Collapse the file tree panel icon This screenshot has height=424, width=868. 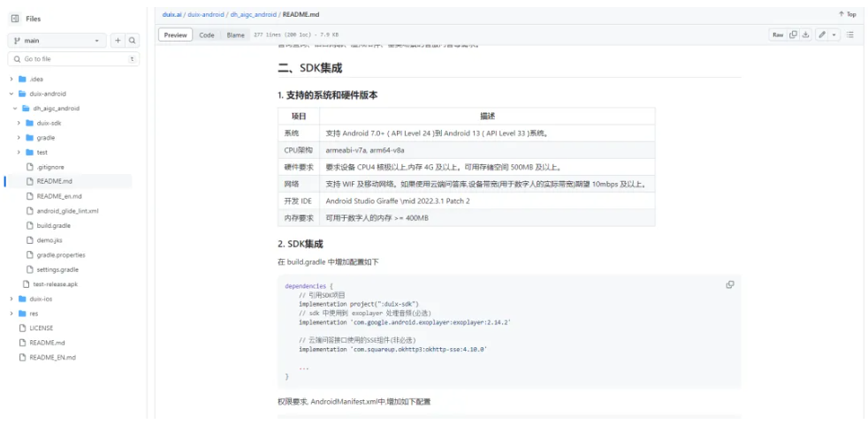point(15,19)
